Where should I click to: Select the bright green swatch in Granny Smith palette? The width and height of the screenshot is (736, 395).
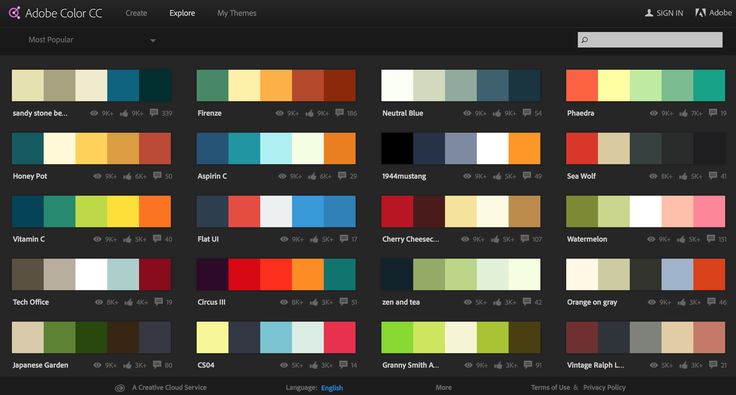click(397, 337)
